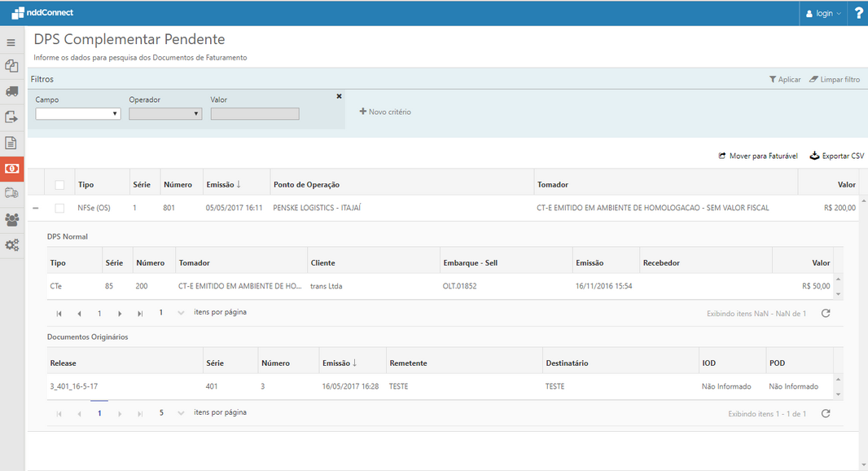The height and width of the screenshot is (471, 868).
Task: Select the documents sidebar icon
Action: [11, 65]
